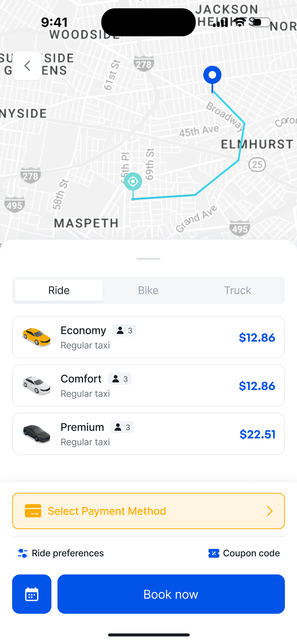297x644 pixels.
Task: Tap the teal pickup location marker
Action: (133, 181)
